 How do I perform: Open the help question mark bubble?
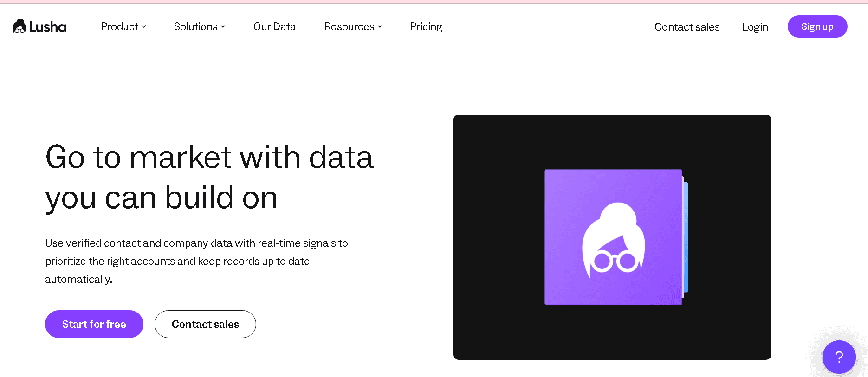(x=839, y=357)
